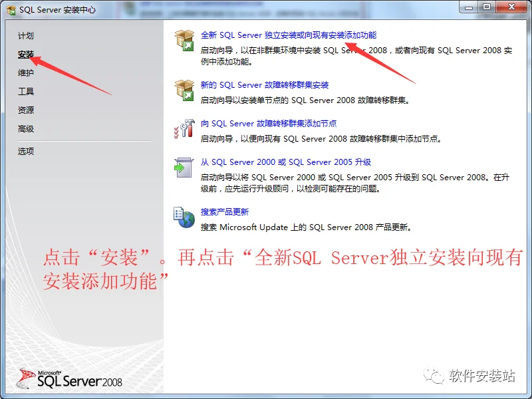The height and width of the screenshot is (399, 532).
Task: Close the SQL Server 安装中心 window
Action: pyautogui.click(x=512, y=7)
